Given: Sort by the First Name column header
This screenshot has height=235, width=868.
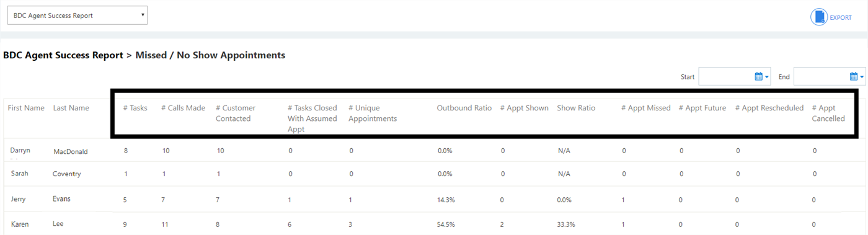Looking at the screenshot, I should (26, 108).
